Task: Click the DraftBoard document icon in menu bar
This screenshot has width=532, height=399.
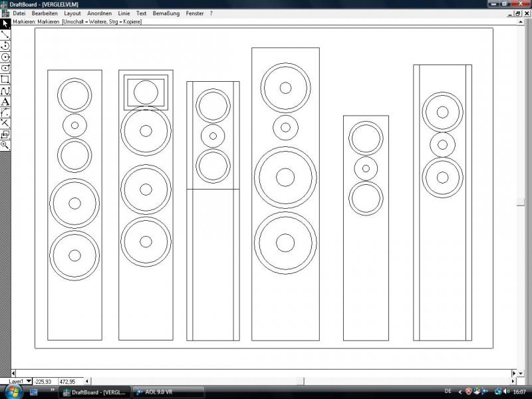Action: coord(5,13)
